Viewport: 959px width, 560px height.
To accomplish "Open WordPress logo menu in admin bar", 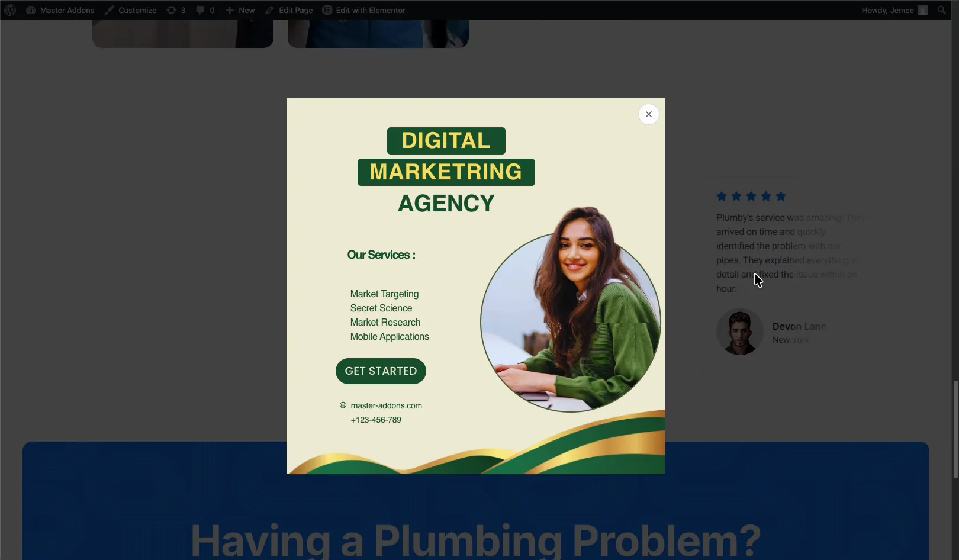I will click(x=10, y=10).
